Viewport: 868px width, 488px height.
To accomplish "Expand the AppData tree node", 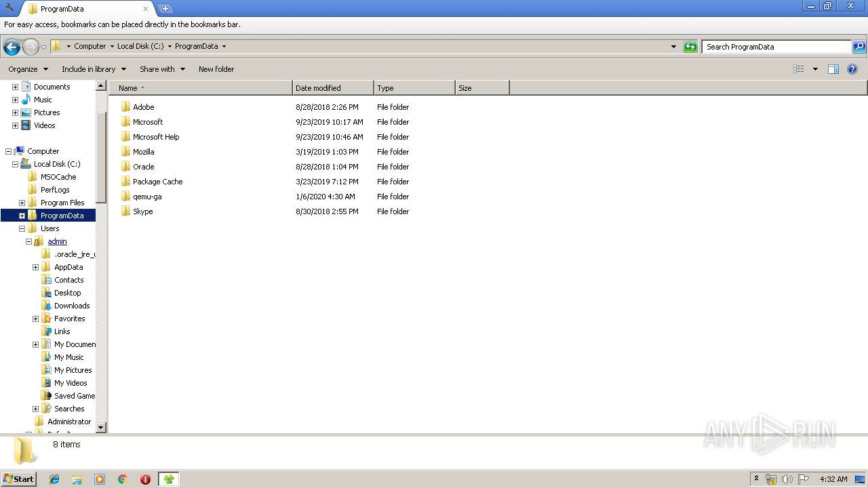I will tap(35, 267).
